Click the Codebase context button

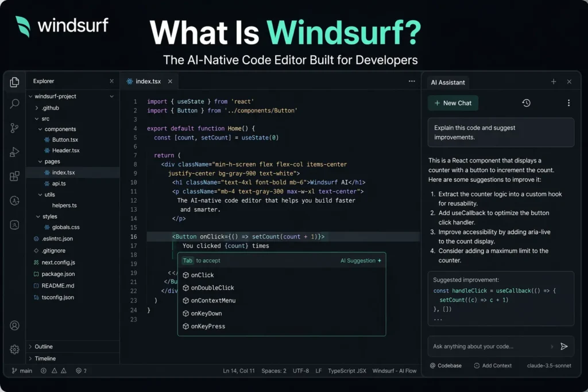(446, 366)
